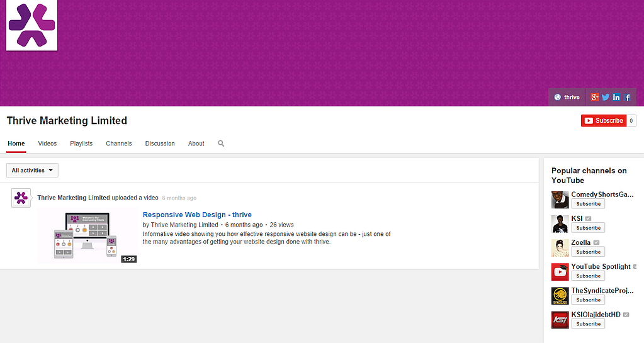The image size is (644, 343).
Task: Open the LinkedIn icon link
Action: [616, 97]
